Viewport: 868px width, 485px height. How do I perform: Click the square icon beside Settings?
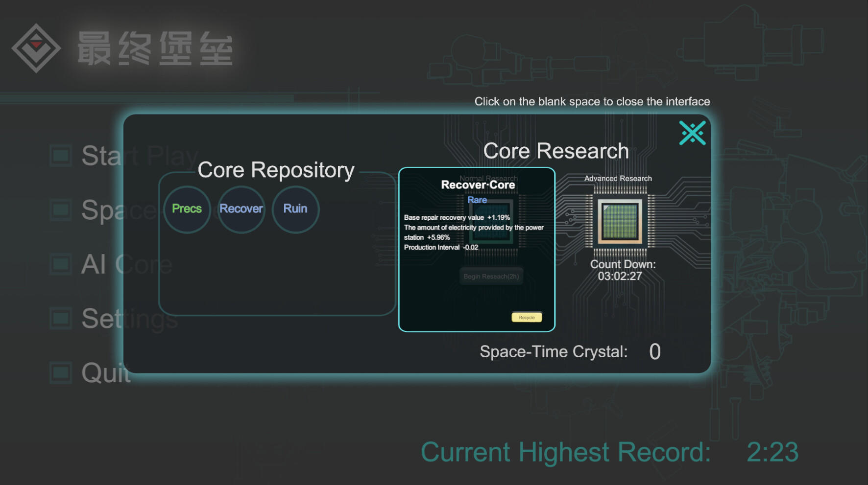(x=61, y=319)
